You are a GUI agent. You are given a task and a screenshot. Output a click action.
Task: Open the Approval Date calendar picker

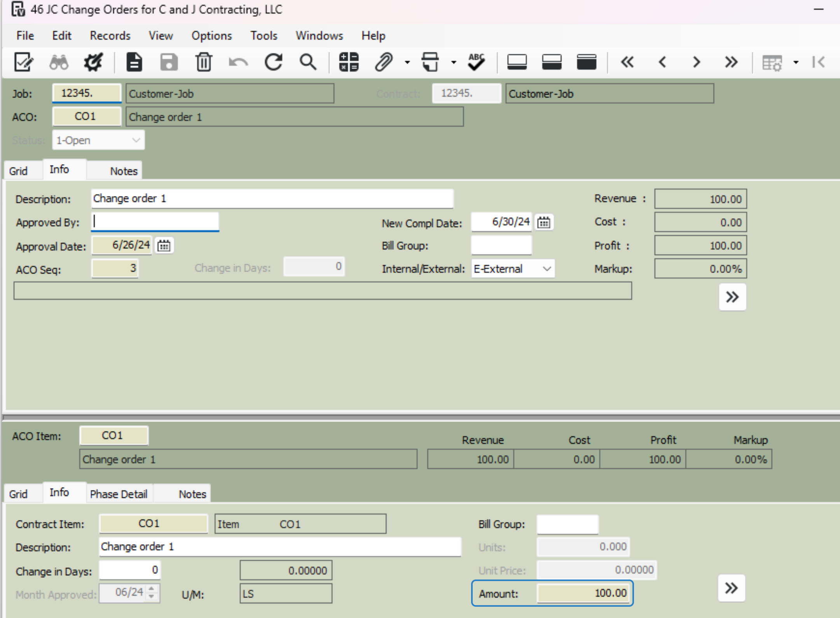[x=164, y=246]
